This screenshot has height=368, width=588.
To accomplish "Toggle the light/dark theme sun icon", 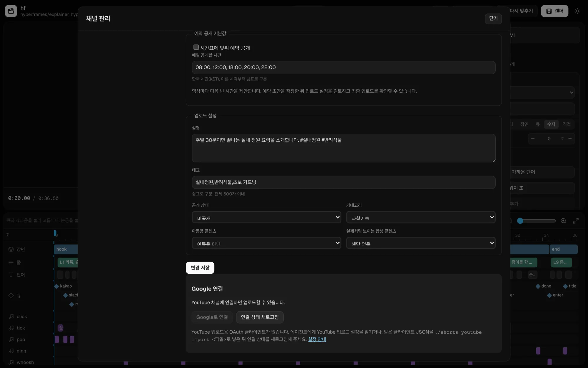I will [577, 11].
